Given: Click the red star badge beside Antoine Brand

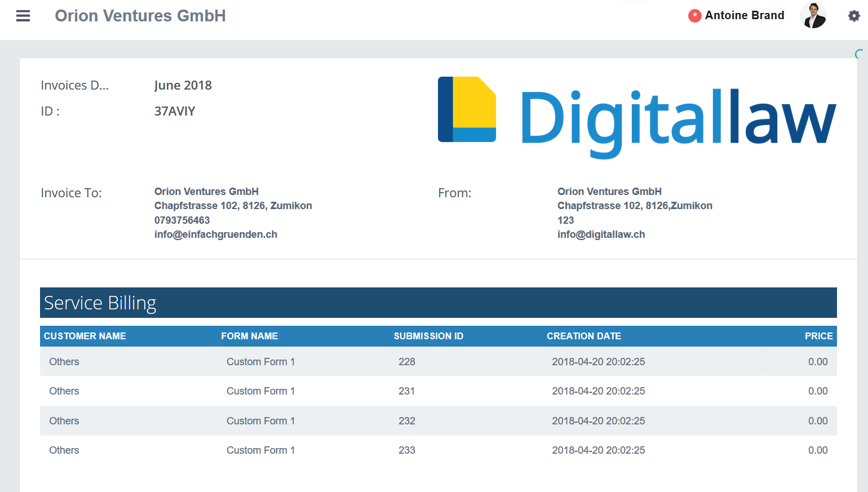Looking at the screenshot, I should [x=694, y=16].
